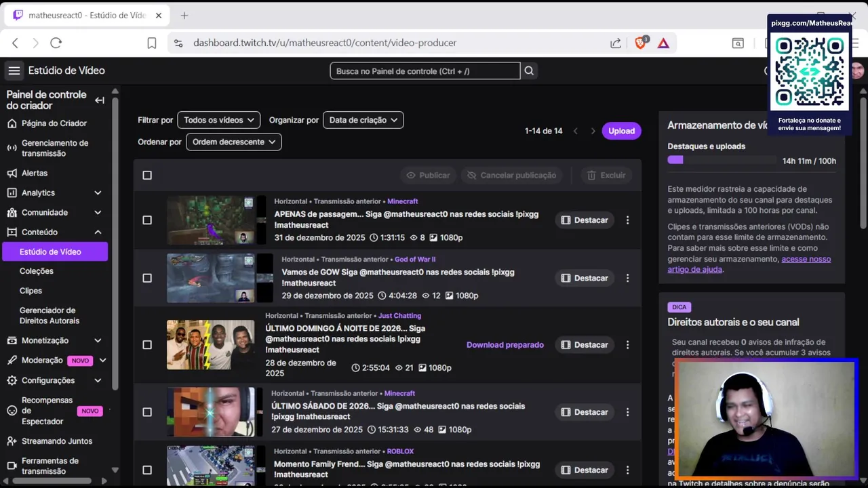868x488 pixels.
Task: Check the APENAS de passagem video checkbox
Action: 147,220
